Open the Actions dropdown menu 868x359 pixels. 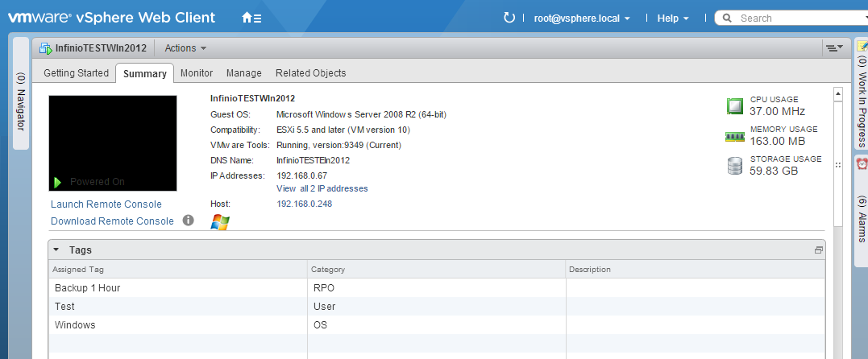click(x=185, y=48)
